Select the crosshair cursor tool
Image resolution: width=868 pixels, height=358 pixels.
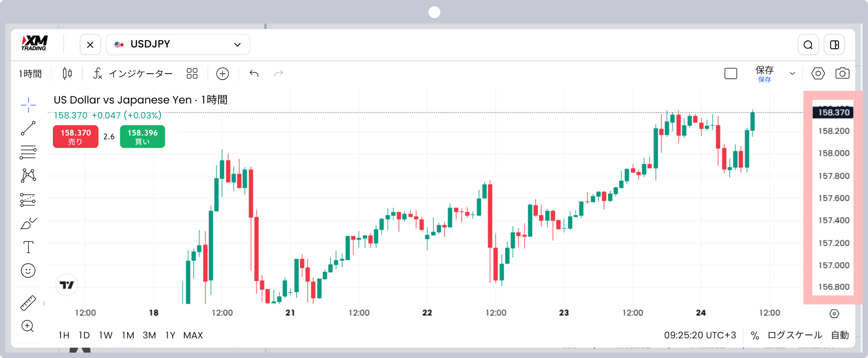tap(28, 105)
